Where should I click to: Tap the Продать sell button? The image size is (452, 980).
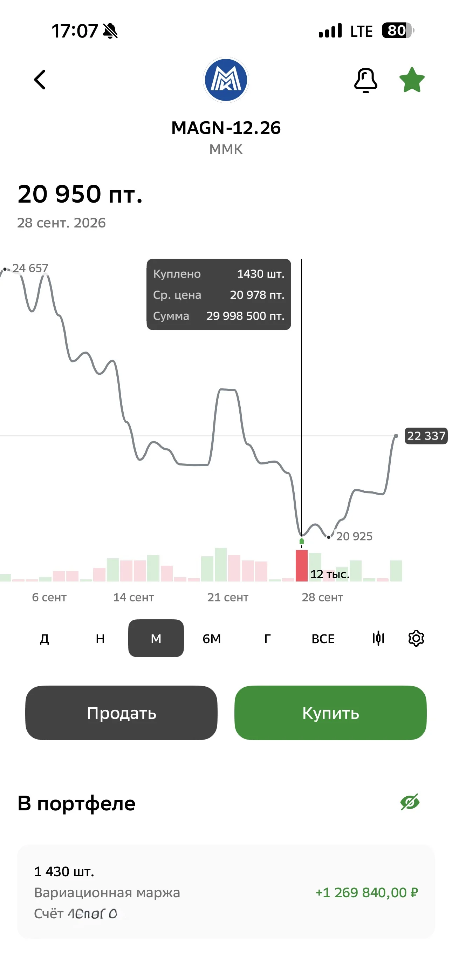[121, 713]
